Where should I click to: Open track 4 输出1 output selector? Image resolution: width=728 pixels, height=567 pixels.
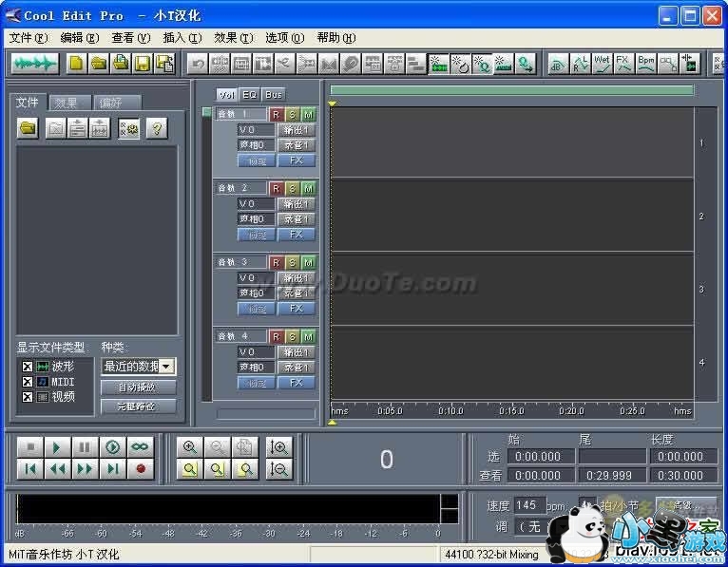point(297,352)
